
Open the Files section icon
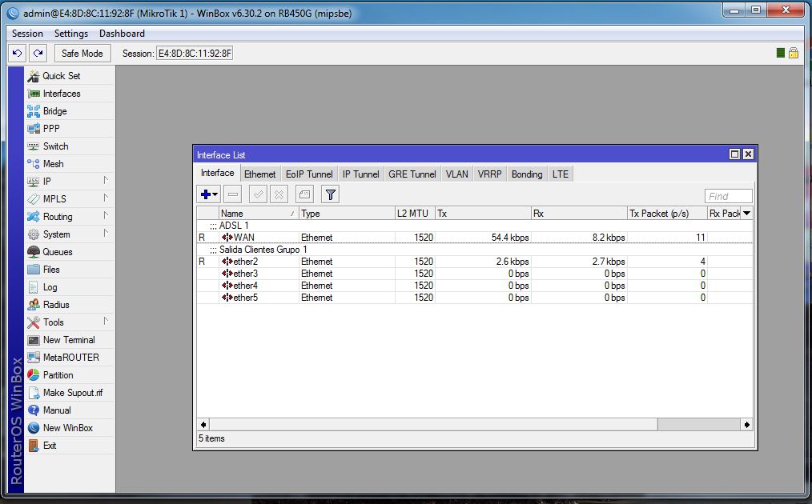point(34,270)
